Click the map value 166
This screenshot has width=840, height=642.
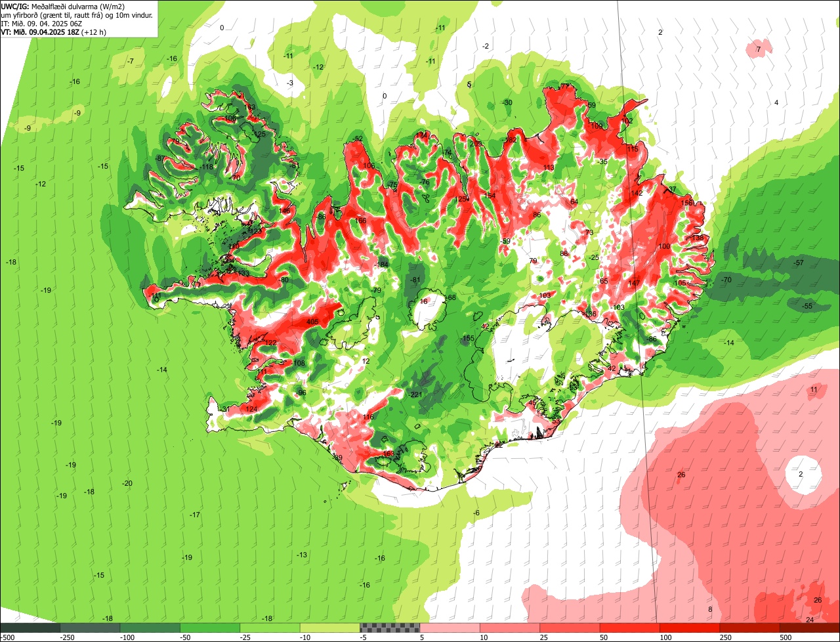pyautogui.click(x=360, y=221)
